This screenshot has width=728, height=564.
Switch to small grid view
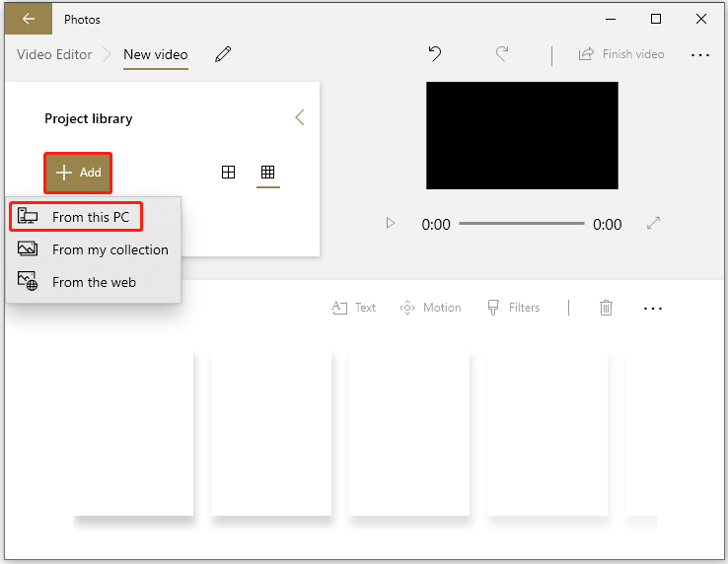point(268,173)
